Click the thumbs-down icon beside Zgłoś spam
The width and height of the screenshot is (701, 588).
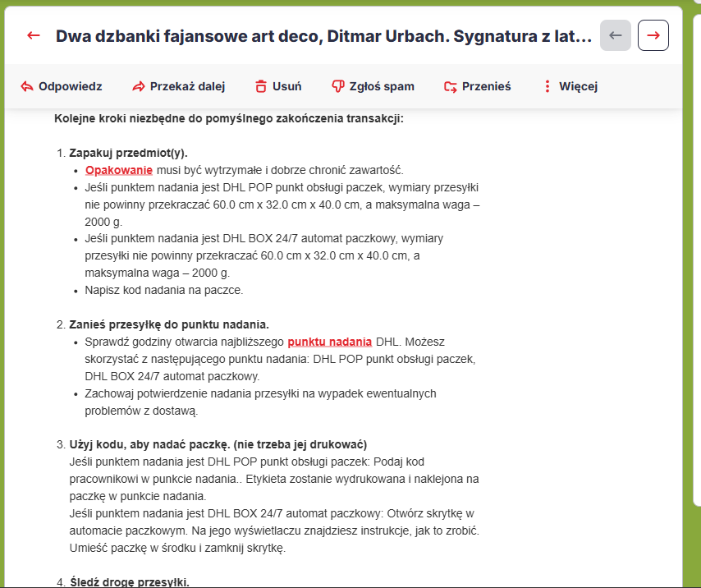(337, 86)
